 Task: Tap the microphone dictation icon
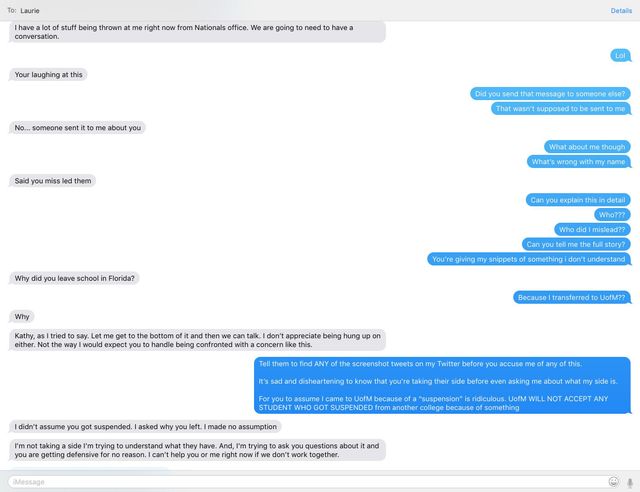click(x=630, y=483)
